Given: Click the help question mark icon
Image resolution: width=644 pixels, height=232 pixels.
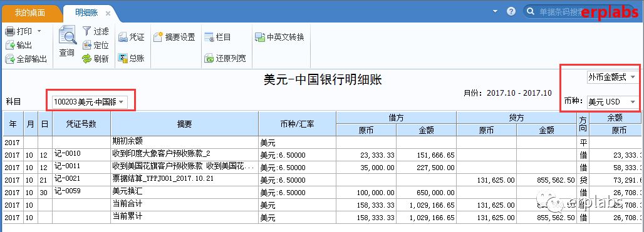Looking at the screenshot, I should pos(511,11).
